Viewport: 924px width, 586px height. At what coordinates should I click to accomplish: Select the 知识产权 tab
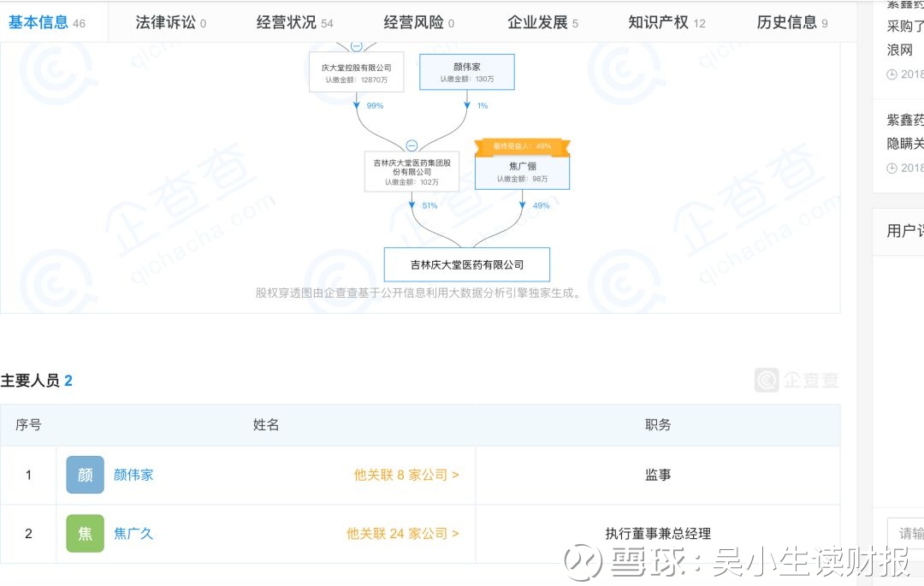(666, 22)
